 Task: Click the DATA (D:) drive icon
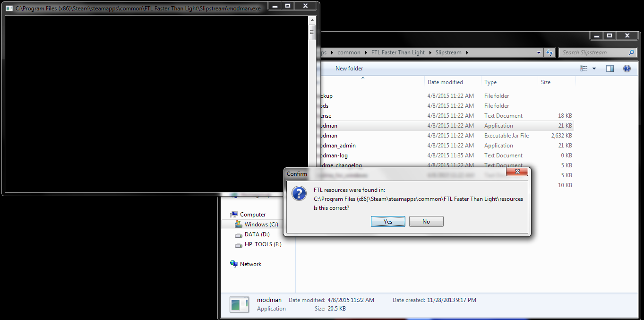pos(239,234)
